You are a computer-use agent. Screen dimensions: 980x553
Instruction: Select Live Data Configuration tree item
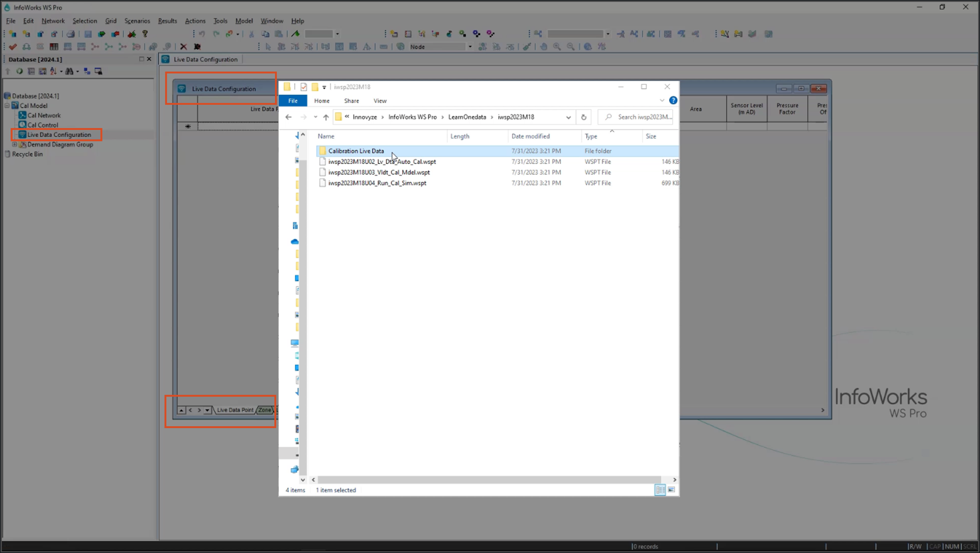(59, 134)
